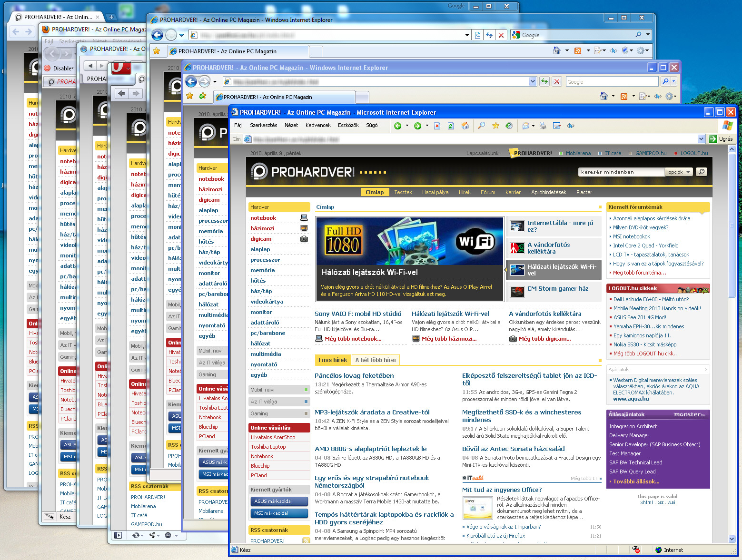The height and width of the screenshot is (560, 742).
Task: Click red Opera menu button in background Opera window
Action: click(x=121, y=68)
